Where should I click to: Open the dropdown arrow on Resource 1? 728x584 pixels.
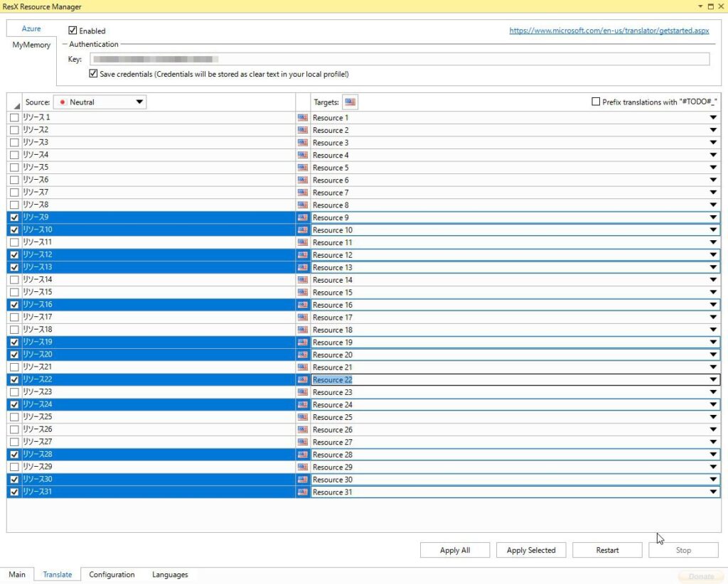(713, 117)
